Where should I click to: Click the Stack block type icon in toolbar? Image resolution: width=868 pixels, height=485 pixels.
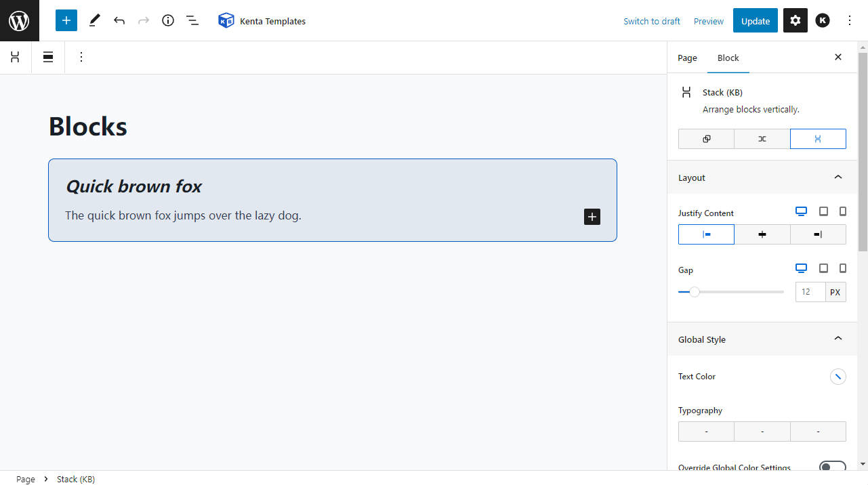coord(15,58)
